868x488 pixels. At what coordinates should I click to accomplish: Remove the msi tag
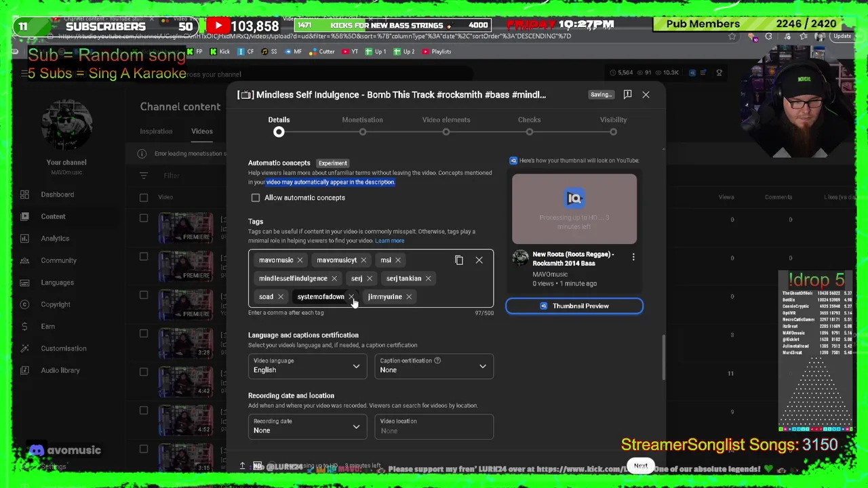398,260
